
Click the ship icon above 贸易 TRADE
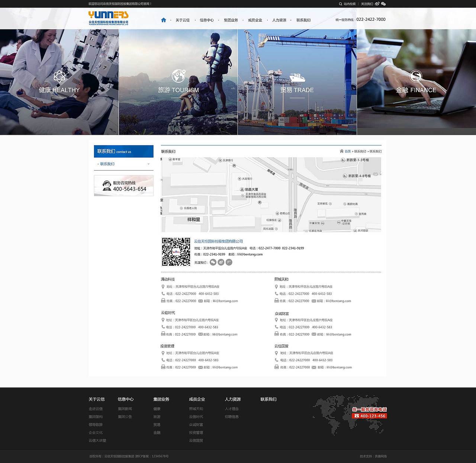click(297, 78)
